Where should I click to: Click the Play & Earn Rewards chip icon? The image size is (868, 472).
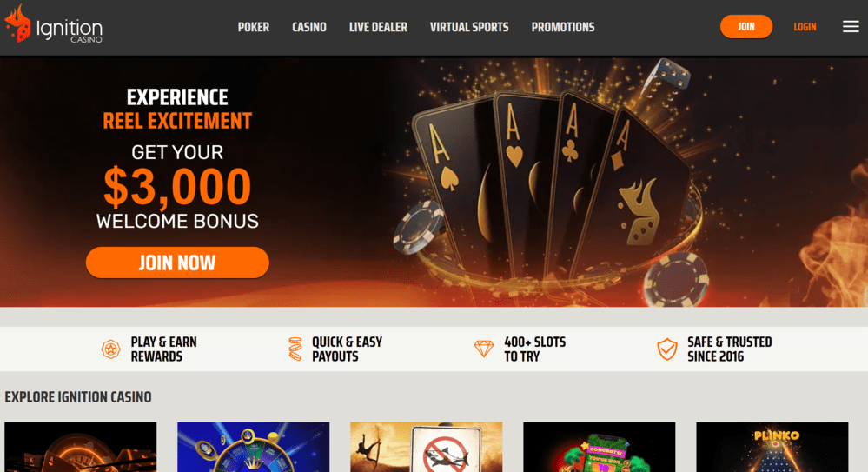click(x=110, y=349)
